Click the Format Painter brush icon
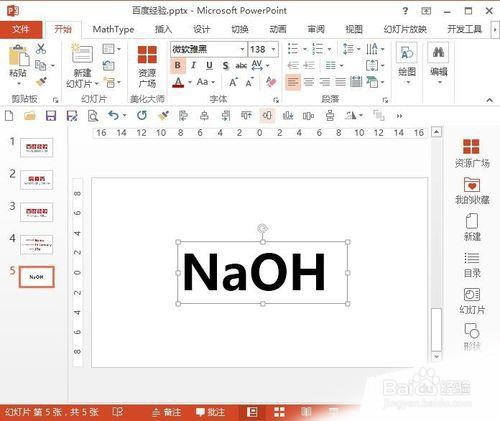Image resolution: width=500 pixels, height=421 pixels. click(41, 81)
